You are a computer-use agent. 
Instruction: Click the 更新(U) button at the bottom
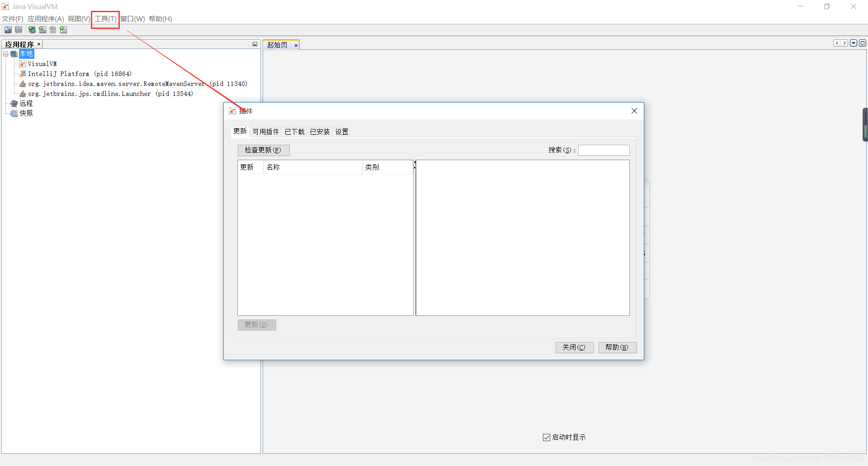tap(257, 325)
